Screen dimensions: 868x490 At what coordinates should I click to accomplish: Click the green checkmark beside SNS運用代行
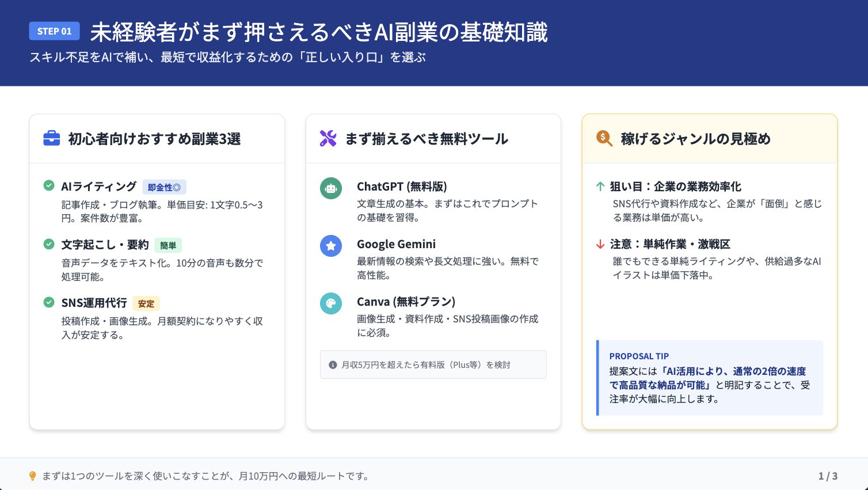[49, 302]
